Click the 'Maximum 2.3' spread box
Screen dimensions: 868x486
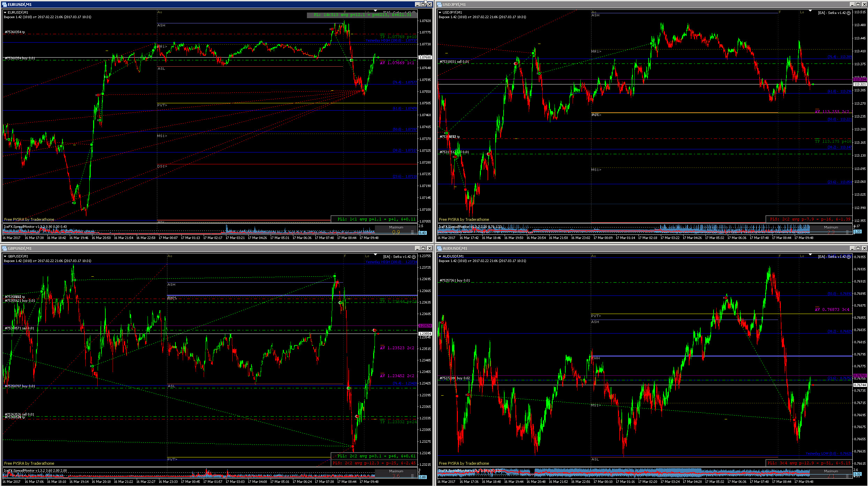click(x=831, y=230)
